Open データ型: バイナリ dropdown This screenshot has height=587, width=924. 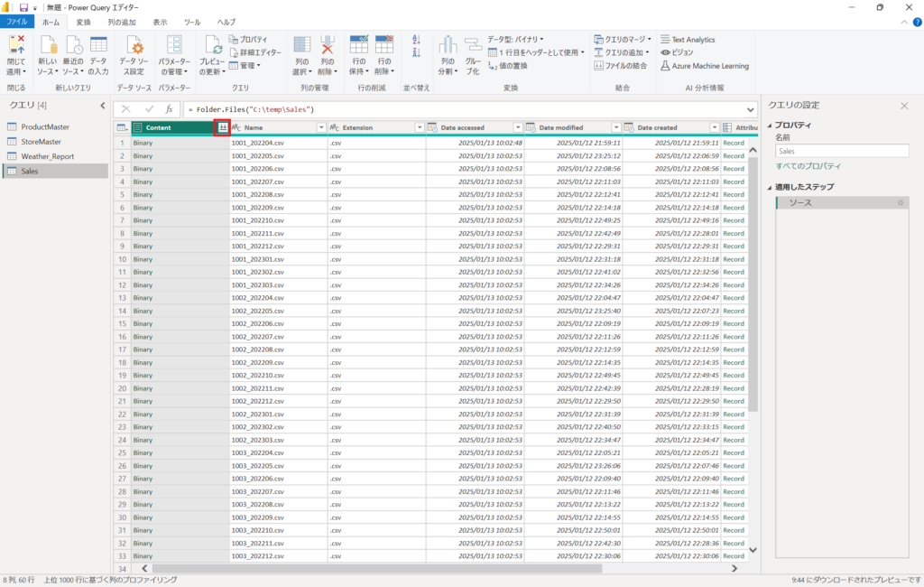pyautogui.click(x=515, y=40)
